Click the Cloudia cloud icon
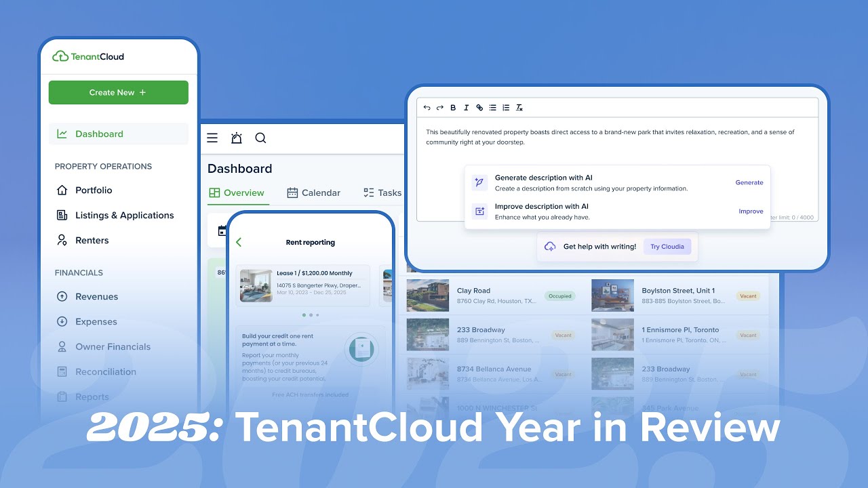Viewport: 868px width, 488px height. click(551, 247)
